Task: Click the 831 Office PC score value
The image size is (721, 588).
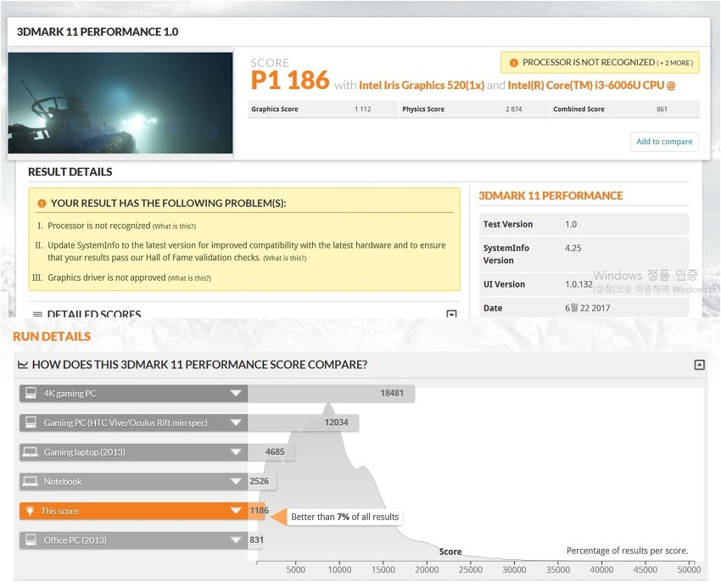Action: point(256,540)
